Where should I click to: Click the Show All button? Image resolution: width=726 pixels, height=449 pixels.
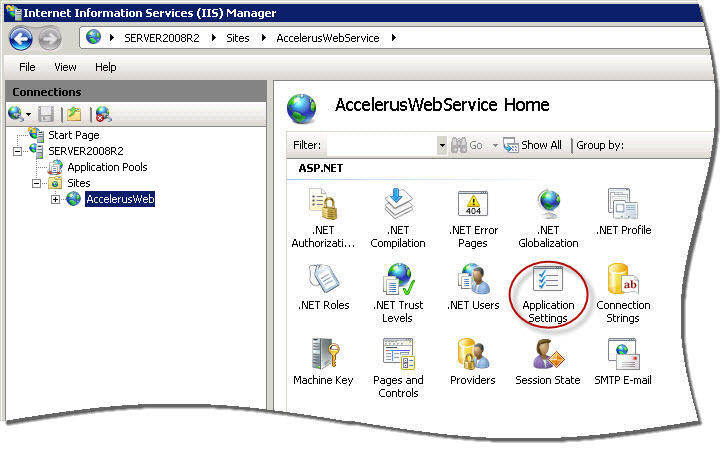[x=532, y=145]
